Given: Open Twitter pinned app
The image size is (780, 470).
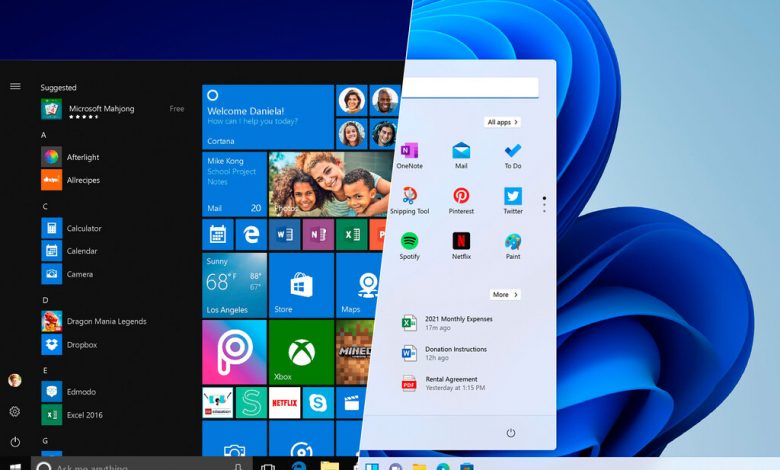Looking at the screenshot, I should point(513,201).
